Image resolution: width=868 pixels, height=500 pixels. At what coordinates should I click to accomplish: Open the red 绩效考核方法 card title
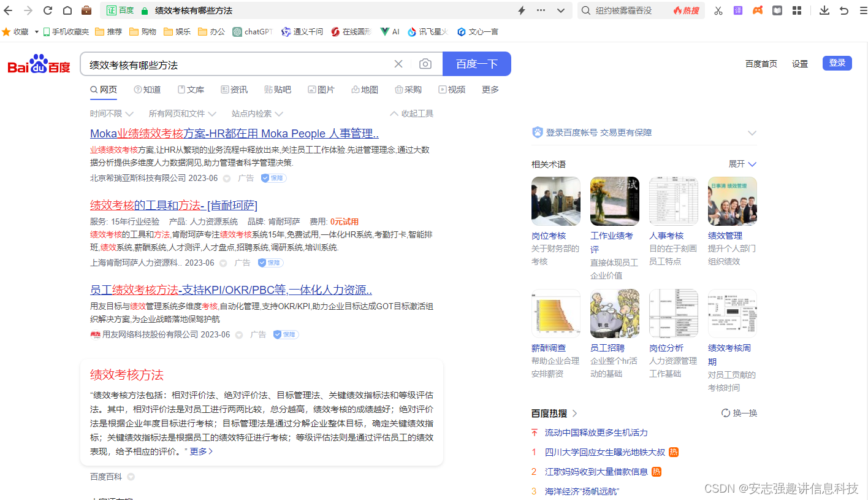tap(127, 375)
